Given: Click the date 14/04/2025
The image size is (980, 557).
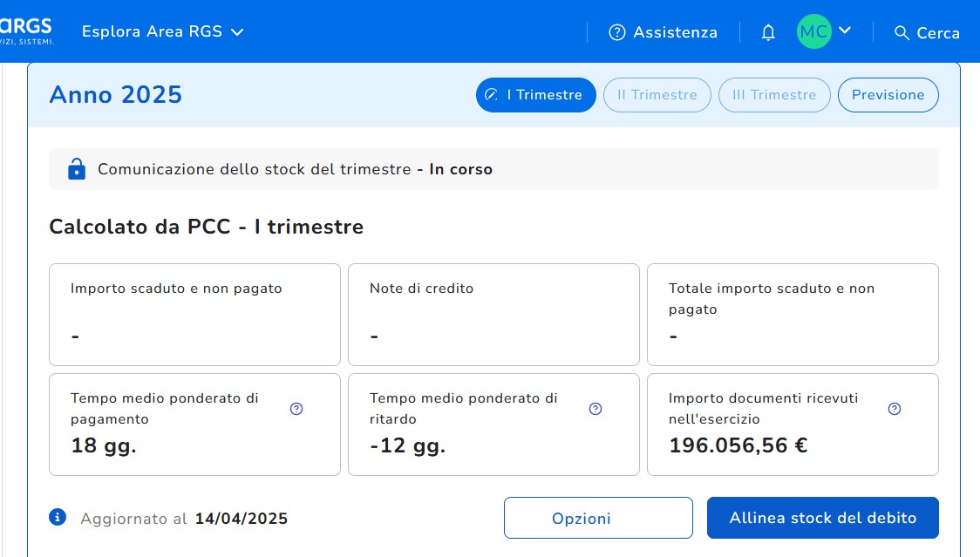Looking at the screenshot, I should [242, 519].
